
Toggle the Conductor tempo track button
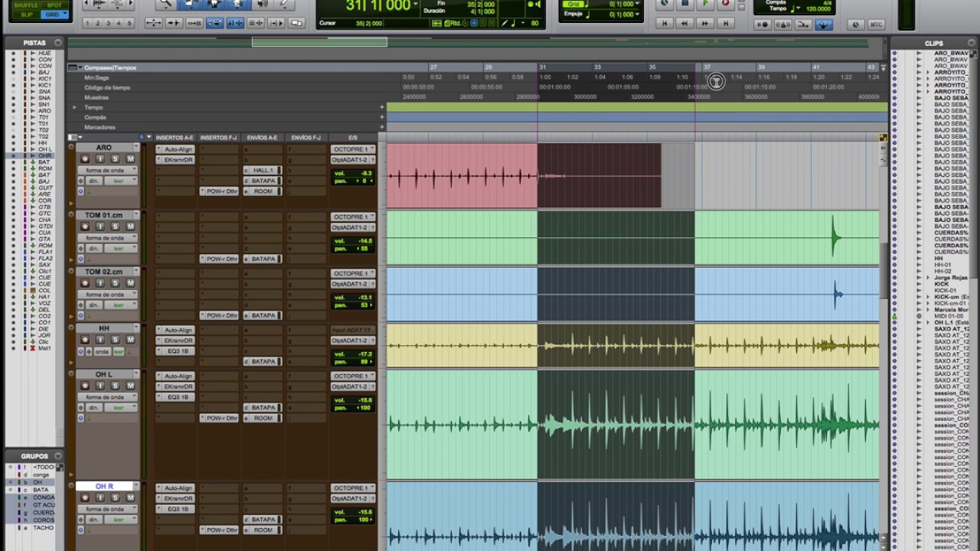click(824, 24)
